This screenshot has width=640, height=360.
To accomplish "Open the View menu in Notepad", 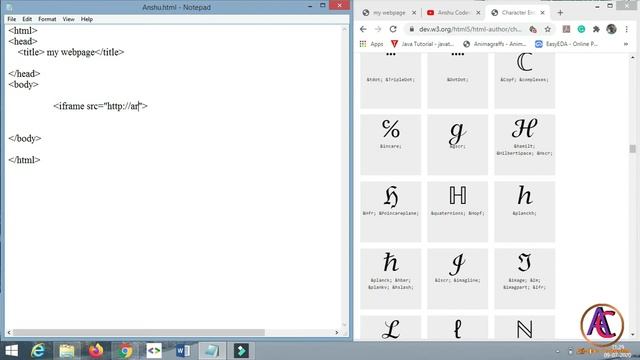I will tap(69, 19).
